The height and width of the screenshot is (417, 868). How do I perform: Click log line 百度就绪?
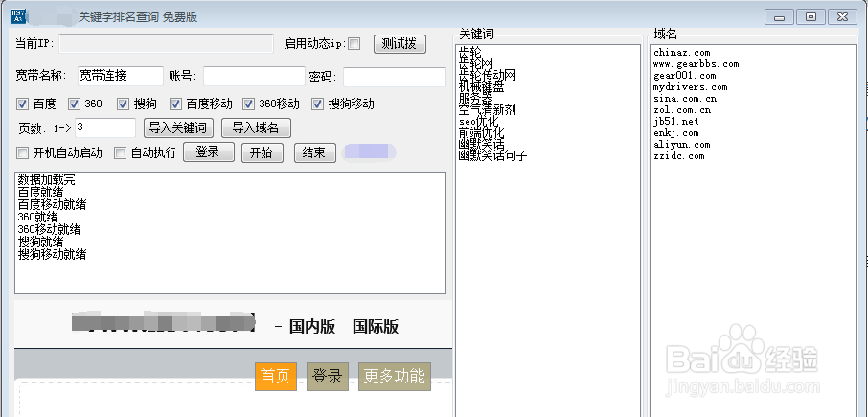40,192
